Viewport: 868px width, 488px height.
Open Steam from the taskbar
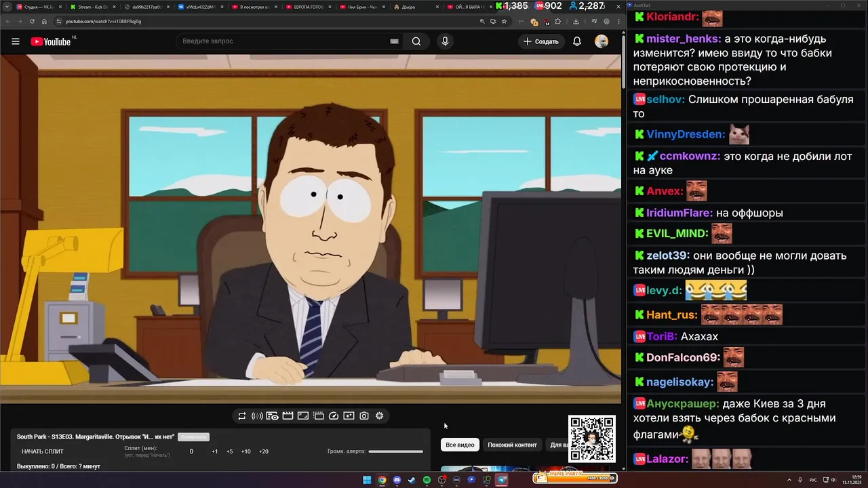(x=412, y=480)
